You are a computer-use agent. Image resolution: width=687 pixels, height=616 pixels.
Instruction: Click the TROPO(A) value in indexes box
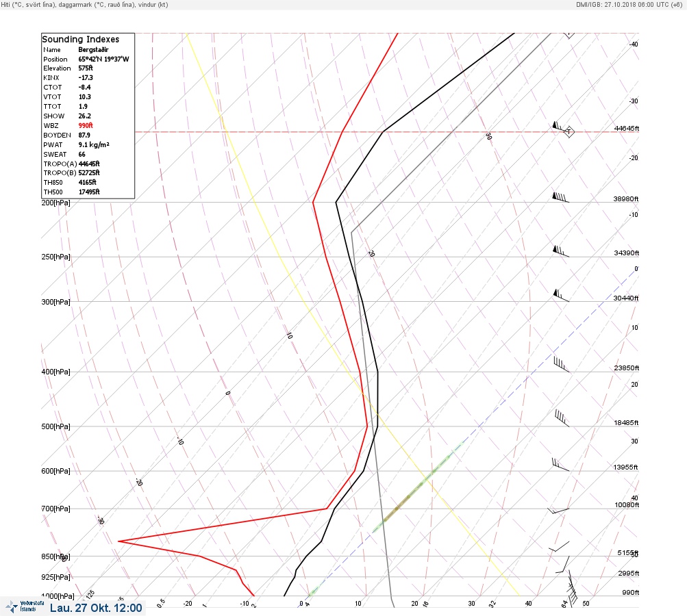[x=89, y=164]
